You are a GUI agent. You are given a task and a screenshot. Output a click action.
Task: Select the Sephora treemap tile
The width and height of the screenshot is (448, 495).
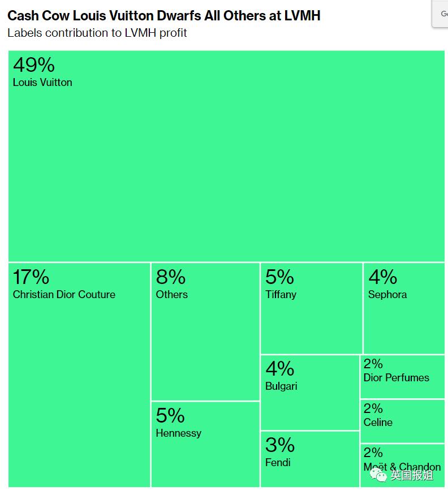[x=404, y=322]
